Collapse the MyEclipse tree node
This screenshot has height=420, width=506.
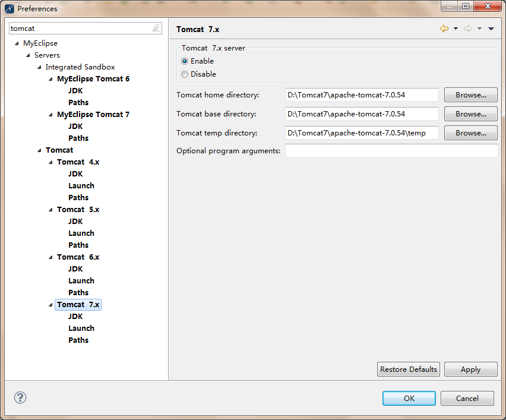click(17, 43)
